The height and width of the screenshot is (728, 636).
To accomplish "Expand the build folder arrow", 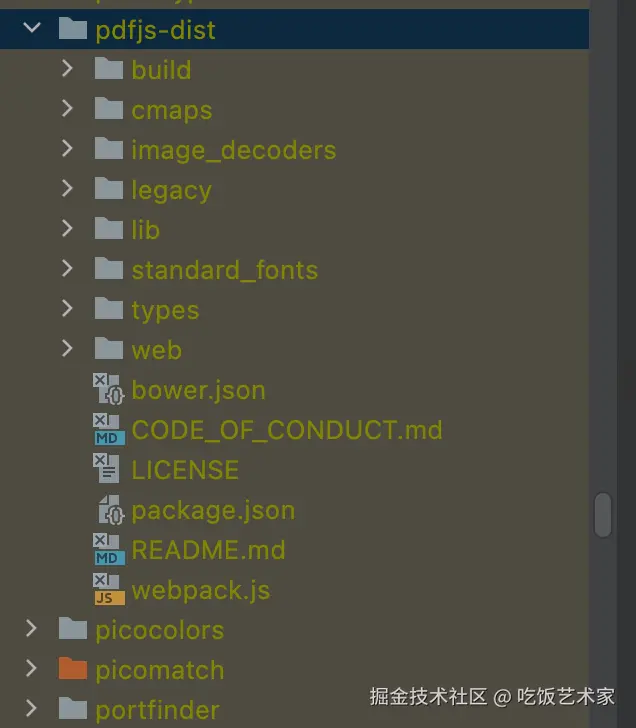I will [67, 69].
